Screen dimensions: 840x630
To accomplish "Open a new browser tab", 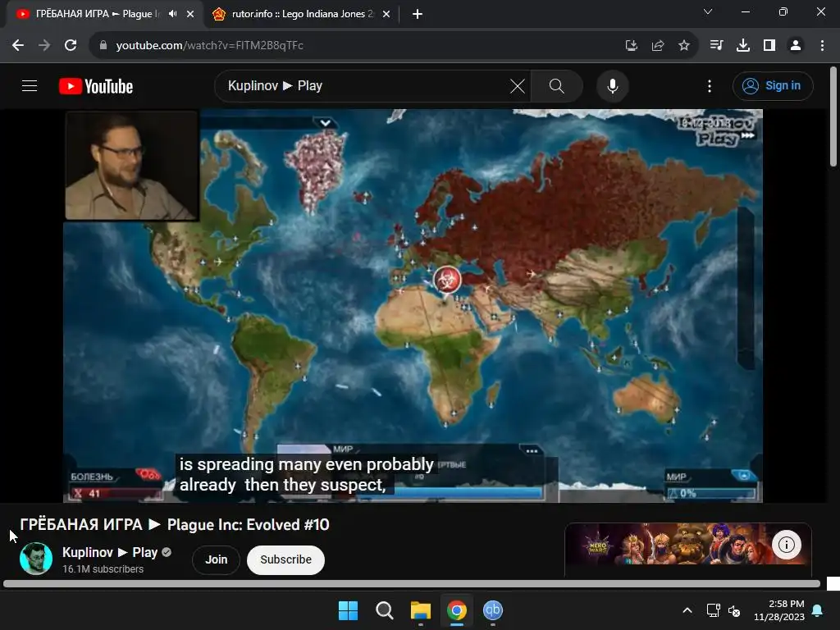I will point(418,14).
